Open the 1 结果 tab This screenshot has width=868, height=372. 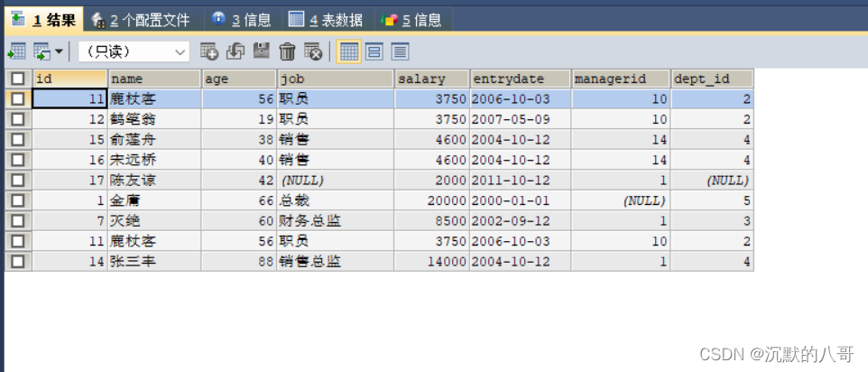click(x=43, y=21)
